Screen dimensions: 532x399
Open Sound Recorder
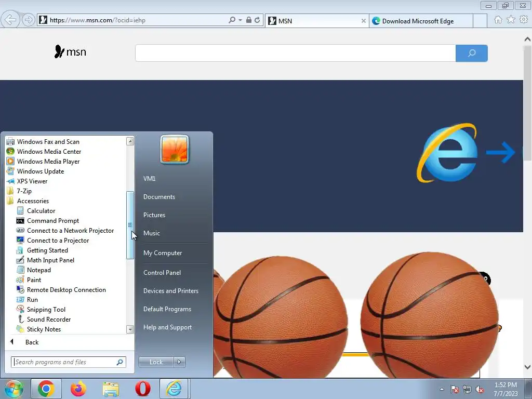click(x=48, y=319)
